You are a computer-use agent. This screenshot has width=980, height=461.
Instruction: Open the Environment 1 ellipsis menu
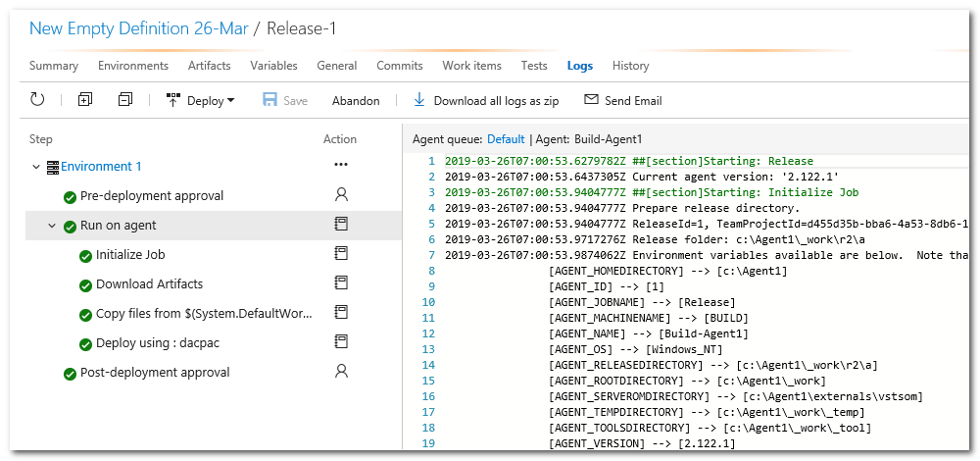[x=341, y=165]
